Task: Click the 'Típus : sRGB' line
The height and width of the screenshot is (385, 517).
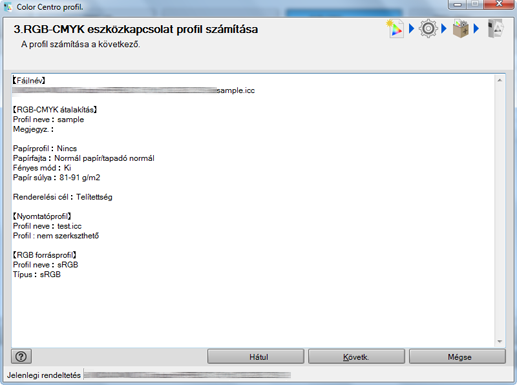Action: (x=37, y=275)
